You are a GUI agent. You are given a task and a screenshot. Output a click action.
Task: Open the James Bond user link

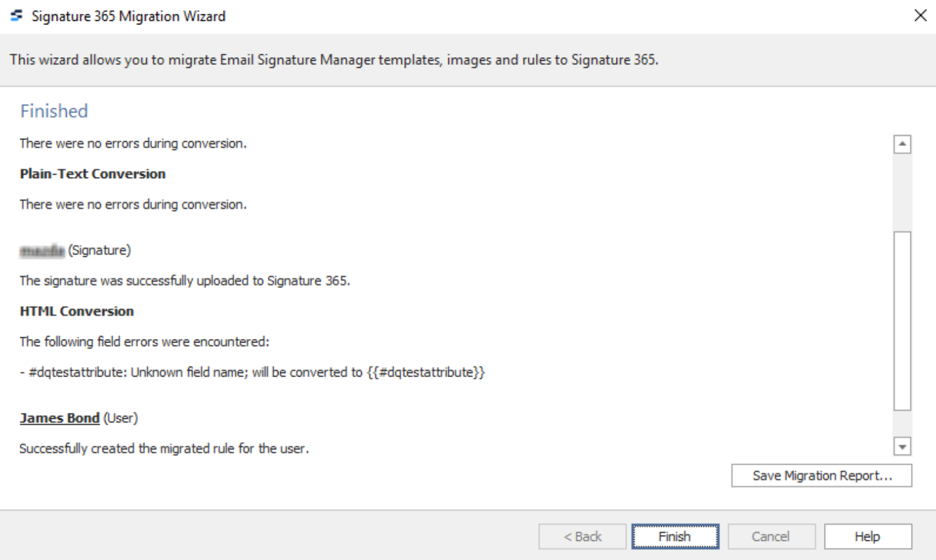click(x=60, y=418)
